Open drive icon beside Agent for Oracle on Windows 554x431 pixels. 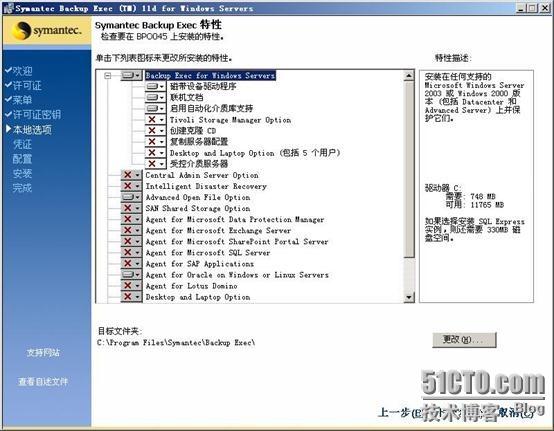click(x=131, y=274)
